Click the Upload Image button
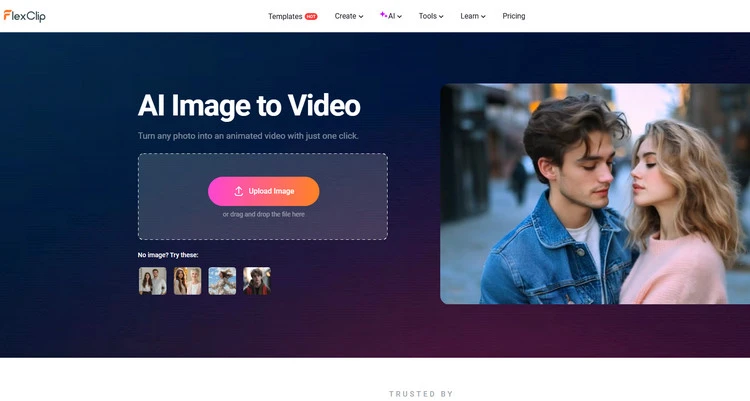Image resolution: width=750 pixels, height=401 pixels. [264, 191]
